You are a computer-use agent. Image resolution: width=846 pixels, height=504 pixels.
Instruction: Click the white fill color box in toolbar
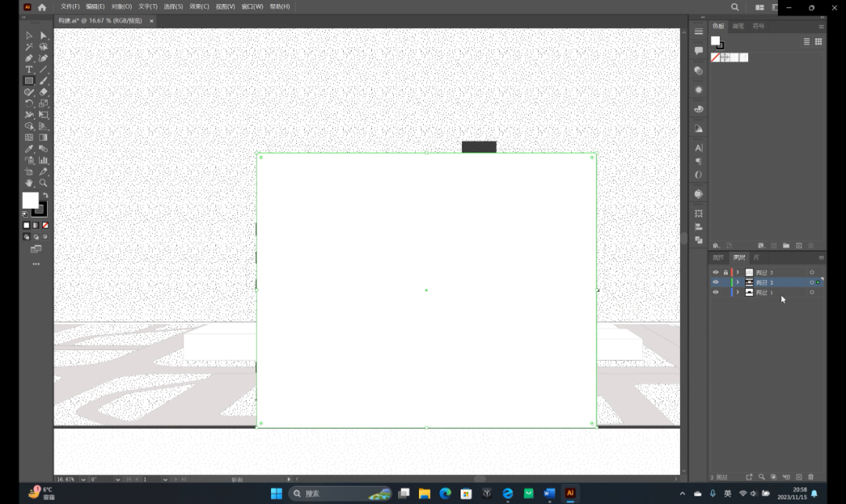[x=31, y=200]
